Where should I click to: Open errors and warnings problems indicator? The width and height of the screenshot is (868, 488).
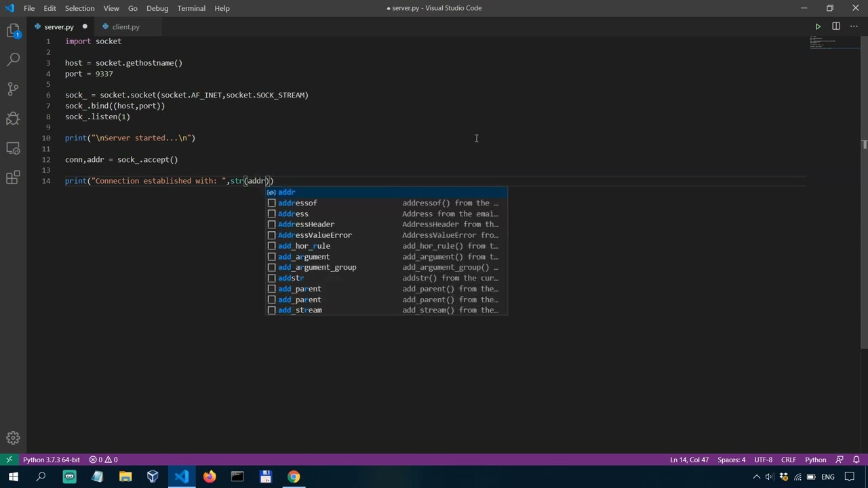click(x=104, y=460)
